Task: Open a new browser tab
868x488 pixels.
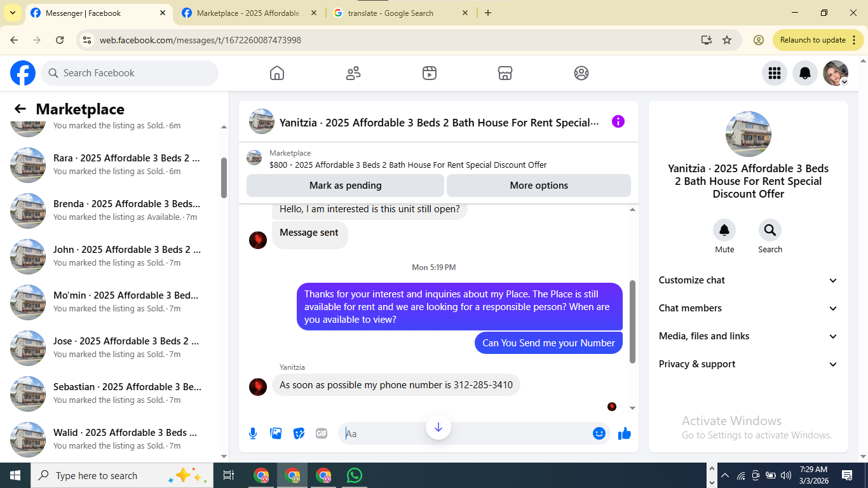Action: tap(488, 13)
